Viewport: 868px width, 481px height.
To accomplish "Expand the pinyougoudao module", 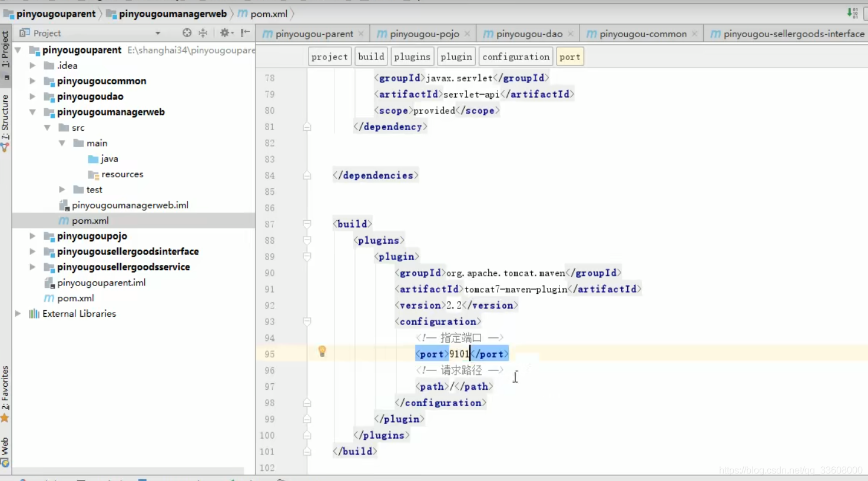I will [33, 97].
